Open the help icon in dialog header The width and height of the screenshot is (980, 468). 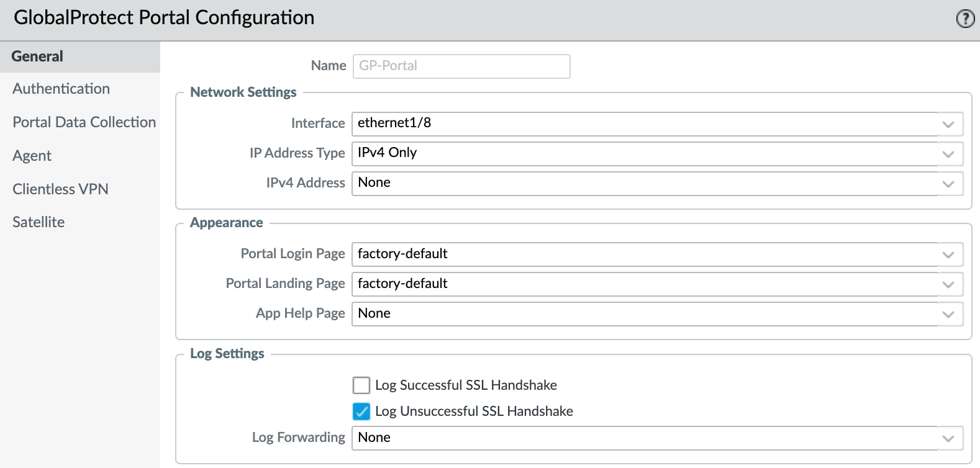(965, 19)
